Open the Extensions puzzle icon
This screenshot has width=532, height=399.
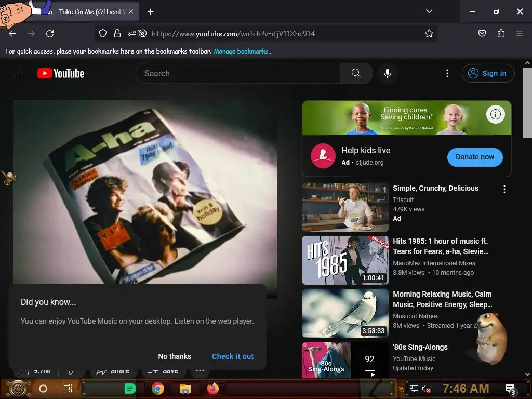click(x=501, y=33)
